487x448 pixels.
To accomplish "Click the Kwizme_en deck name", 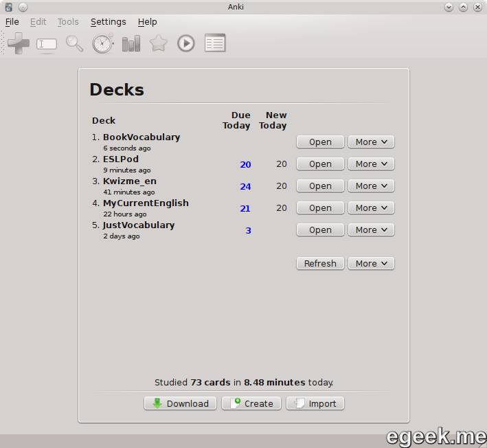I will (x=130, y=181).
